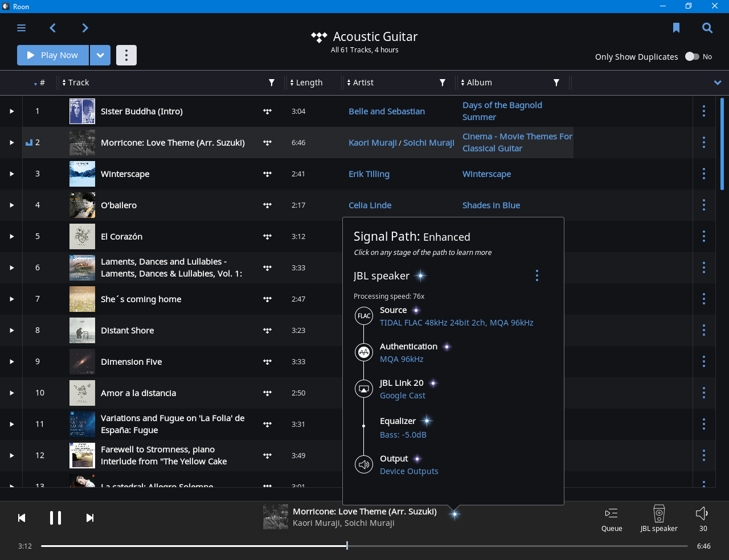This screenshot has width=729, height=560.
Task: Open JBL speaker signal path options menu
Action: (x=536, y=275)
